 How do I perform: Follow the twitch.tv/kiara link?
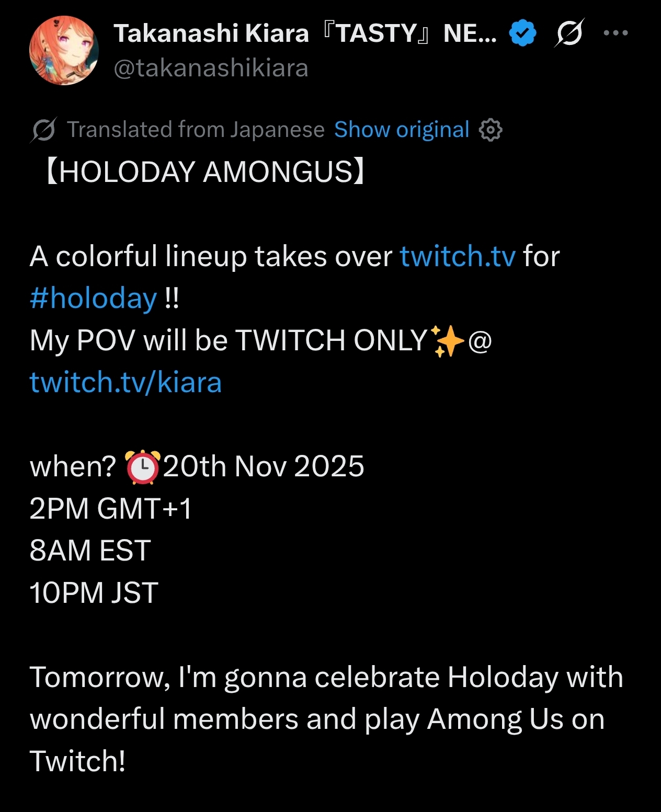tap(126, 382)
